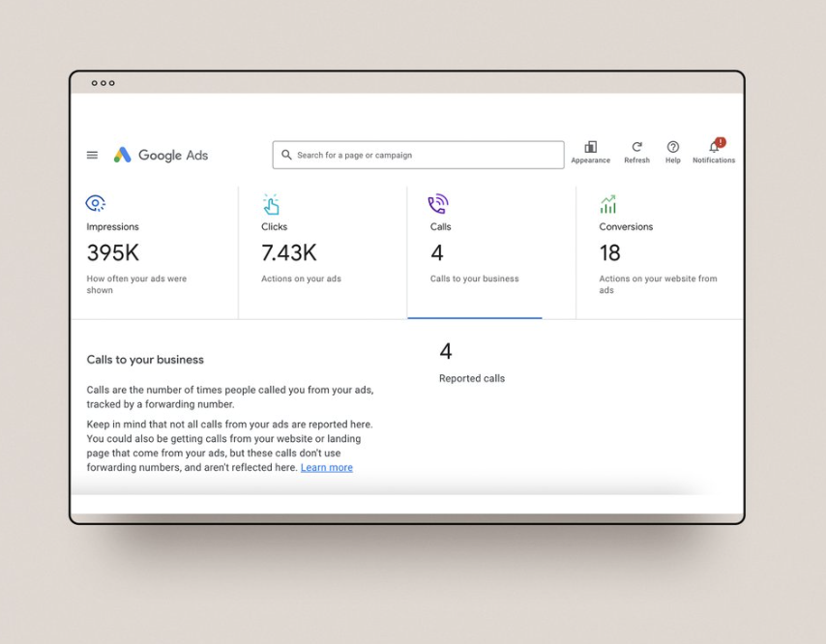Open the Notifications bell
The height and width of the screenshot is (644, 826).
(x=715, y=146)
